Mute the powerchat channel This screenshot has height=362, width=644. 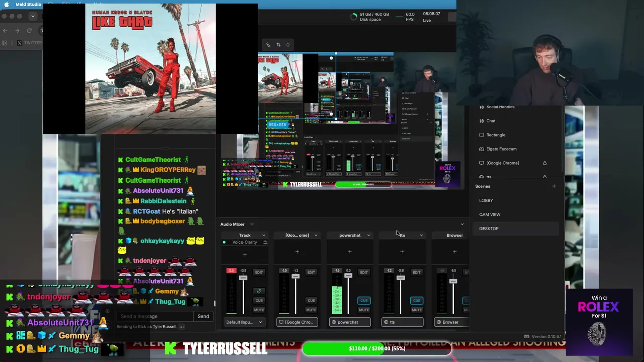[x=364, y=310]
